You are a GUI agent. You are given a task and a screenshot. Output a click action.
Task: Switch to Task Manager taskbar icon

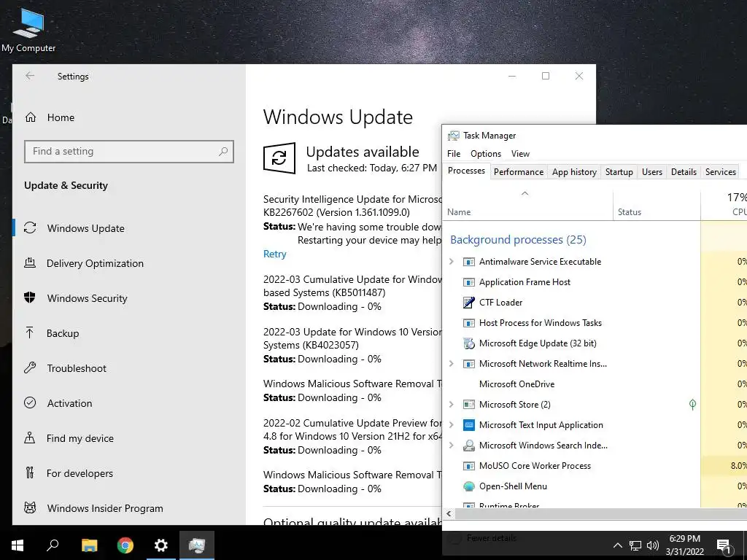point(197,545)
